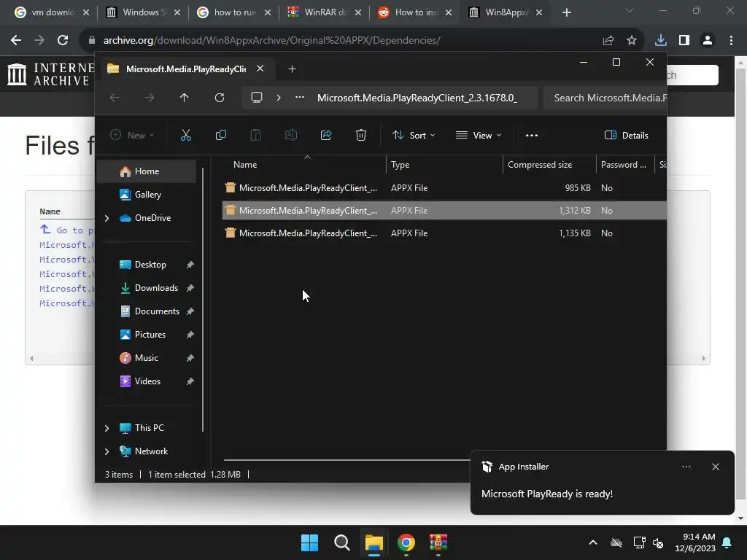Close the Microsoft.Media.PlayReadyClient Explorer tab
Image resolution: width=747 pixels, height=560 pixels.
[260, 69]
